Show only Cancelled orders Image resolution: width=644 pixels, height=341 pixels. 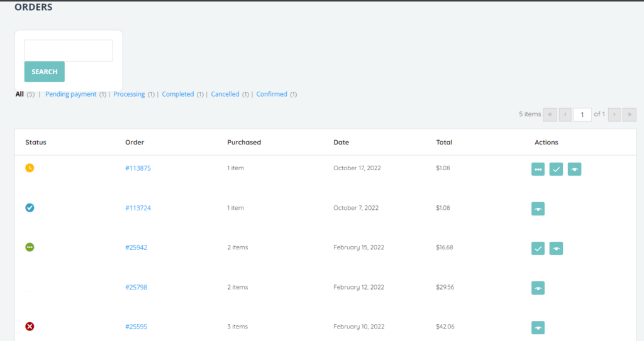(225, 94)
